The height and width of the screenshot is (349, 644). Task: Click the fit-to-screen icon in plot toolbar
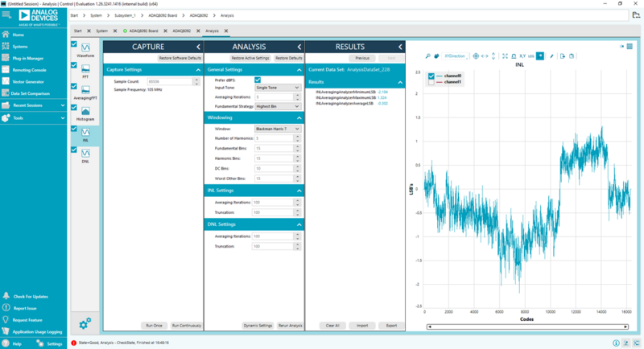(x=505, y=55)
